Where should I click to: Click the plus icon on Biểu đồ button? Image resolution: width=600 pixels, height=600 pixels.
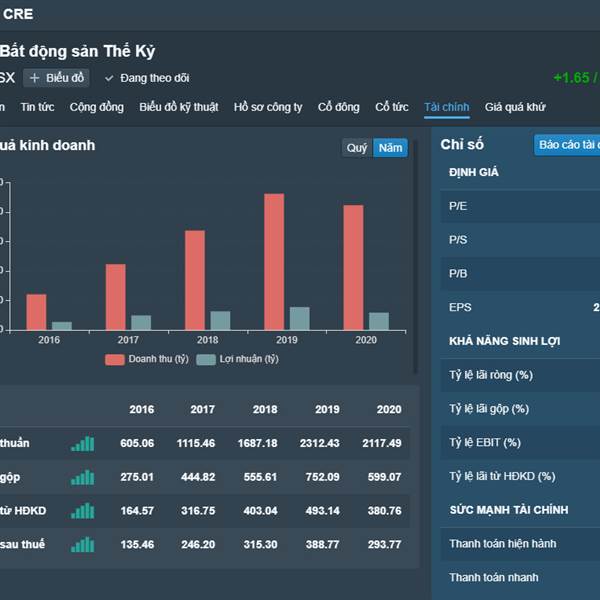click(x=34, y=78)
